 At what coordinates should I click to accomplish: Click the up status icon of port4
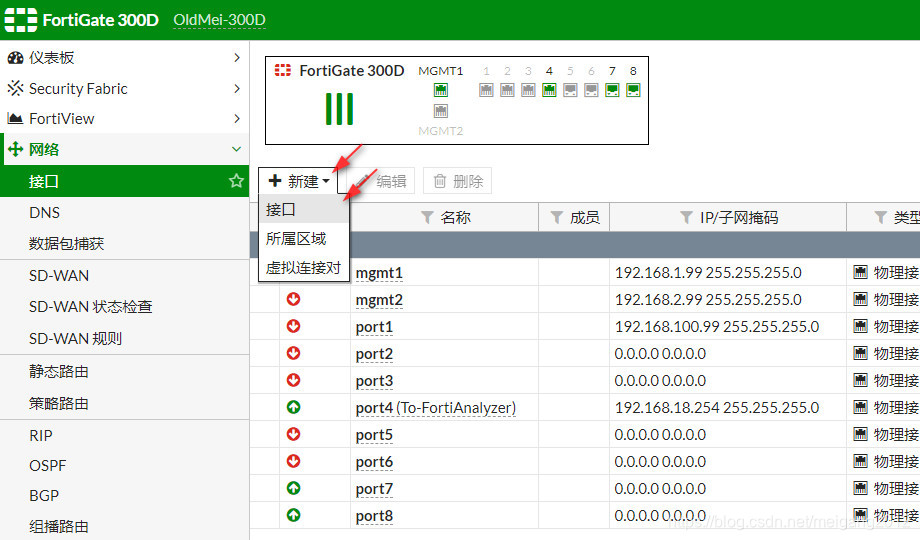293,407
